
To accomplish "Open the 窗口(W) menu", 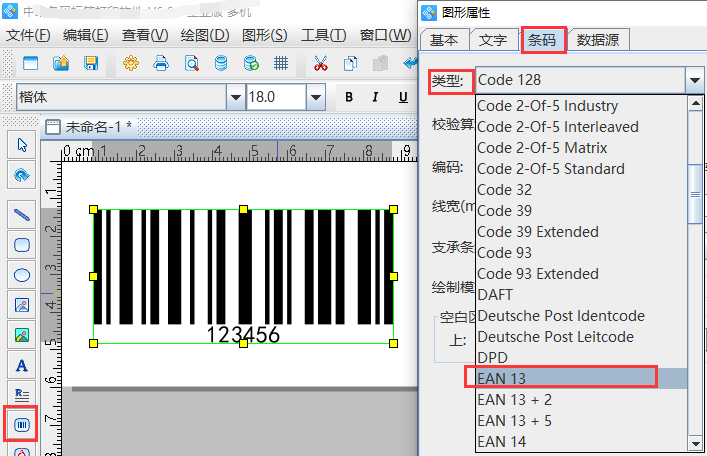I will [x=386, y=35].
